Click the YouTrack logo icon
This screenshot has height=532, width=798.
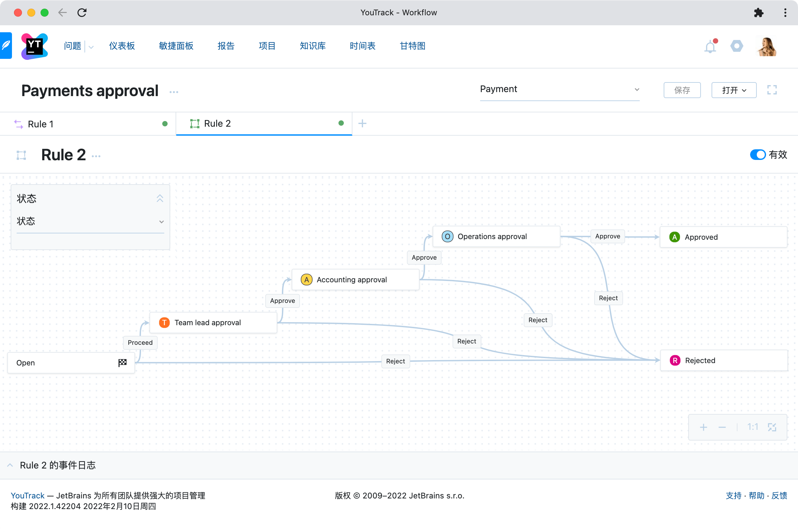(34, 46)
